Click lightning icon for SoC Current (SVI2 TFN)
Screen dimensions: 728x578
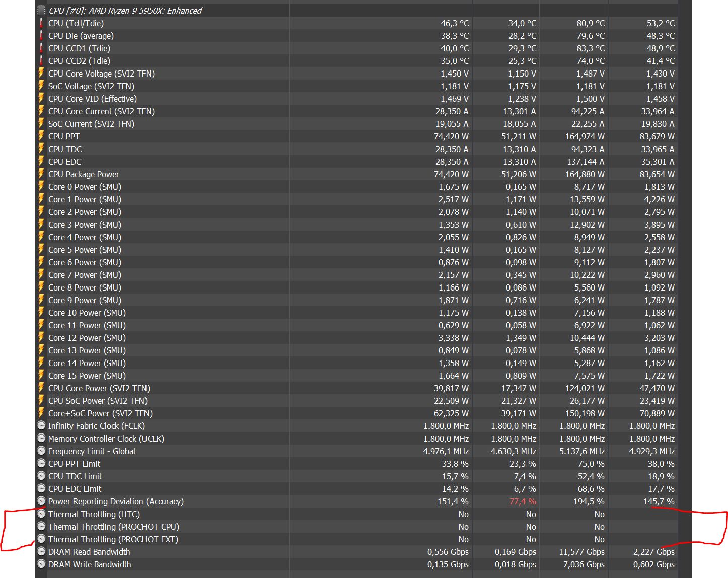[x=41, y=123]
